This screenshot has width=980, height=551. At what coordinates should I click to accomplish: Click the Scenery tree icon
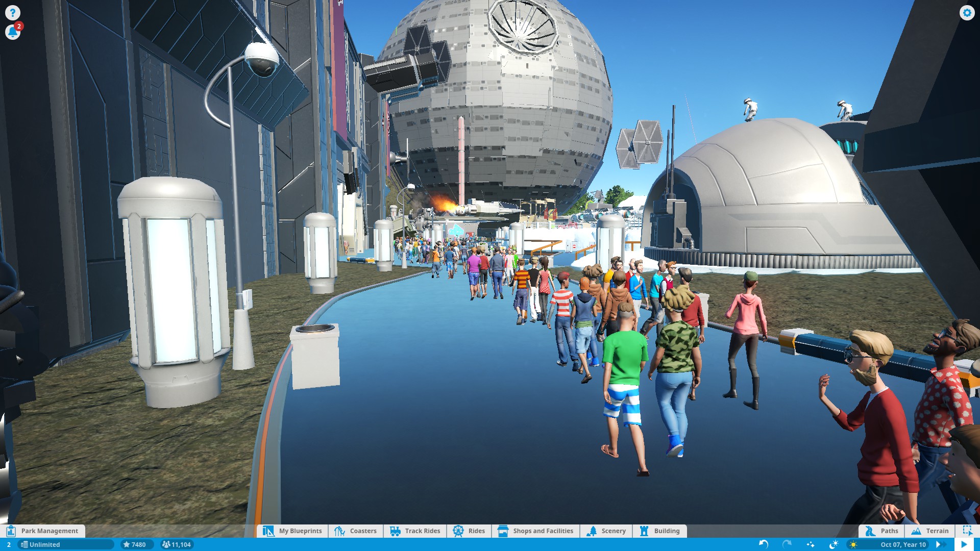(x=592, y=531)
